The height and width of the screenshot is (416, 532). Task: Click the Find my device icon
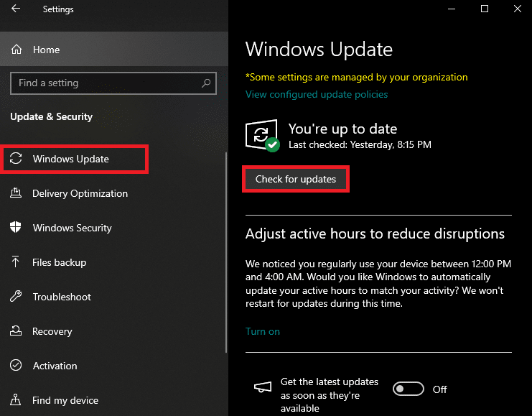click(x=17, y=400)
